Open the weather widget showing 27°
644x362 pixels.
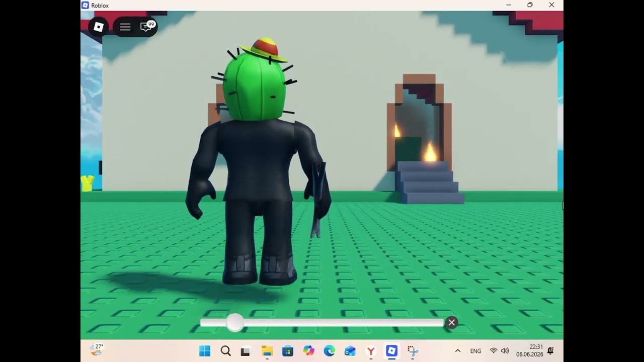[97, 350]
